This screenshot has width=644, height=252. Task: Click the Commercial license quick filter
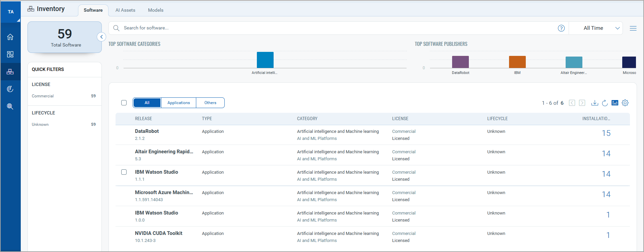click(x=43, y=96)
